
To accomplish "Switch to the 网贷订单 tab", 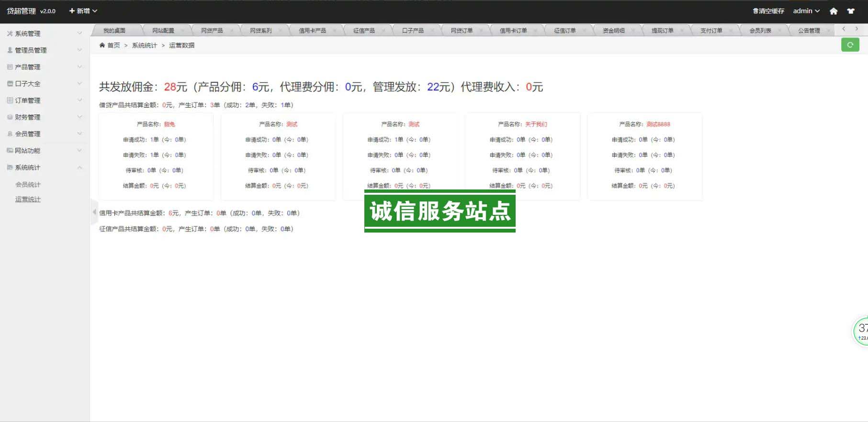I will click(462, 31).
